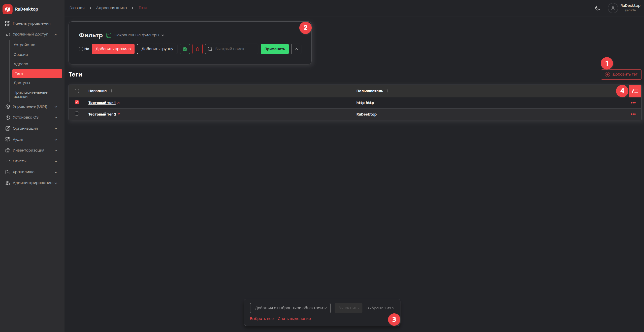The width and height of the screenshot is (644, 332).
Task: Open three-dot menu for Тестовый тег 1
Action: tap(633, 103)
